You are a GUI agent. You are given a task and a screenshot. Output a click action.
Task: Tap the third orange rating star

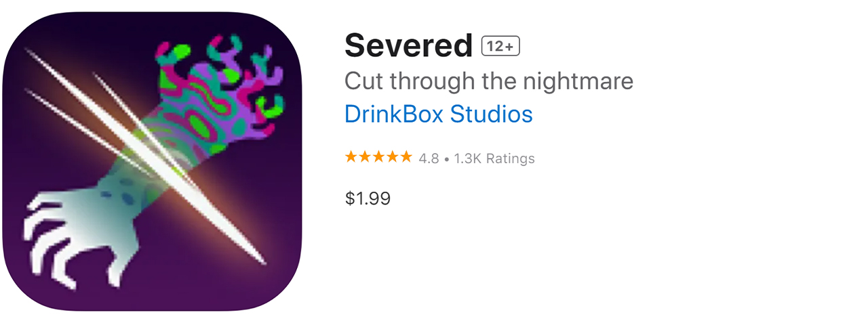tap(378, 157)
